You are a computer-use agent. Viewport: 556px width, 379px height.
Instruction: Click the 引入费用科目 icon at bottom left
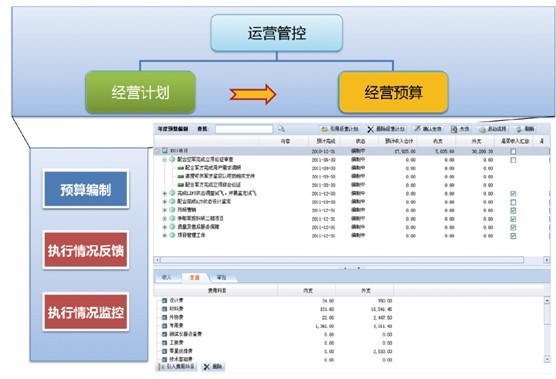point(162,367)
